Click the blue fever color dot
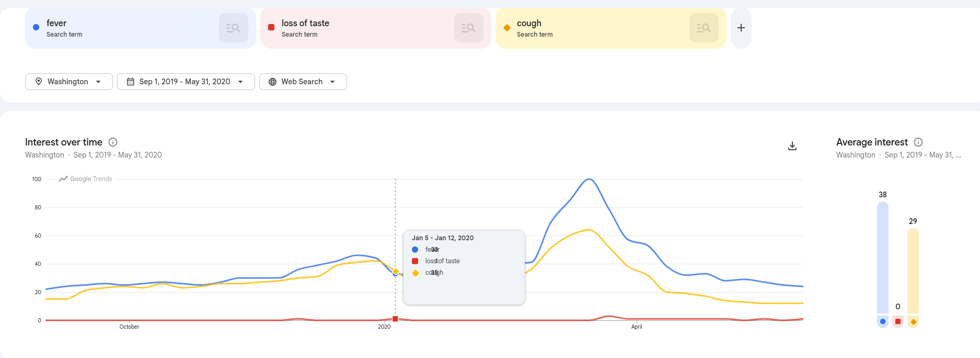The height and width of the screenshot is (358, 980). [36, 27]
